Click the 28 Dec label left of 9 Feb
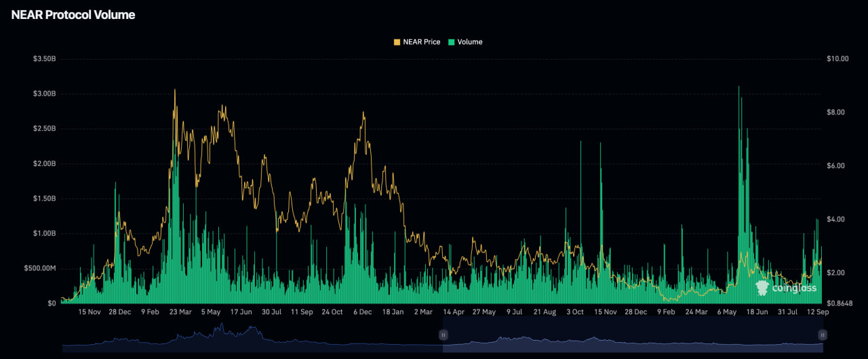This screenshot has height=359, width=868. click(x=120, y=312)
